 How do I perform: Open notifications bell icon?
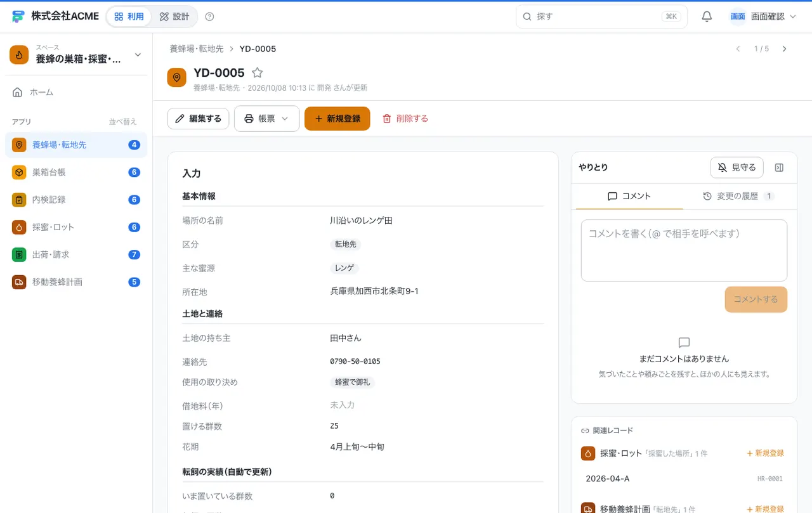[707, 16]
